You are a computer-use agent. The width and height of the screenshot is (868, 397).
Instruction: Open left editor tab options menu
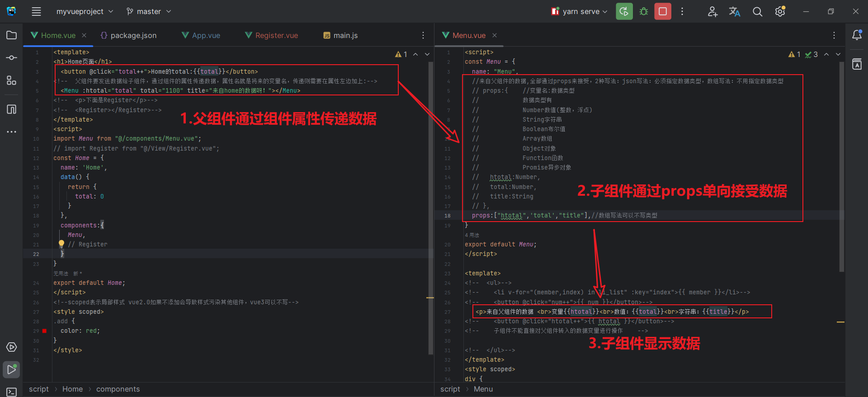pyautogui.click(x=423, y=35)
